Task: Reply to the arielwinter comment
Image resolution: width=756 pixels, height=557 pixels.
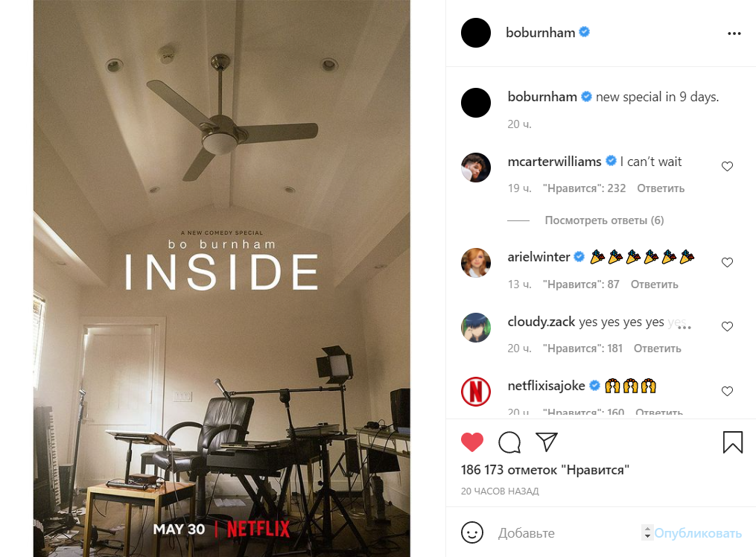Action: pyautogui.click(x=654, y=284)
